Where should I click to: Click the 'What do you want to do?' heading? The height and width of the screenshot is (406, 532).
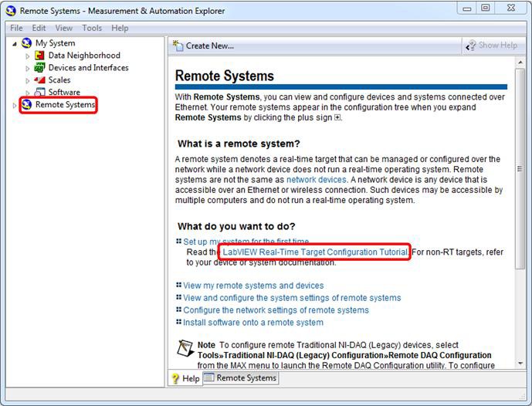[236, 226]
